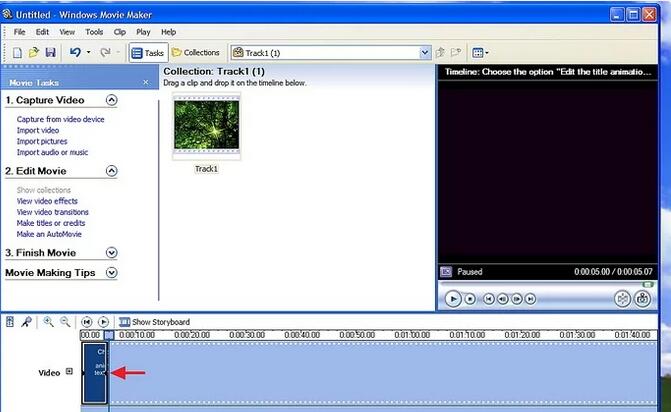
Task: Click the New Project icon
Action: point(17,53)
